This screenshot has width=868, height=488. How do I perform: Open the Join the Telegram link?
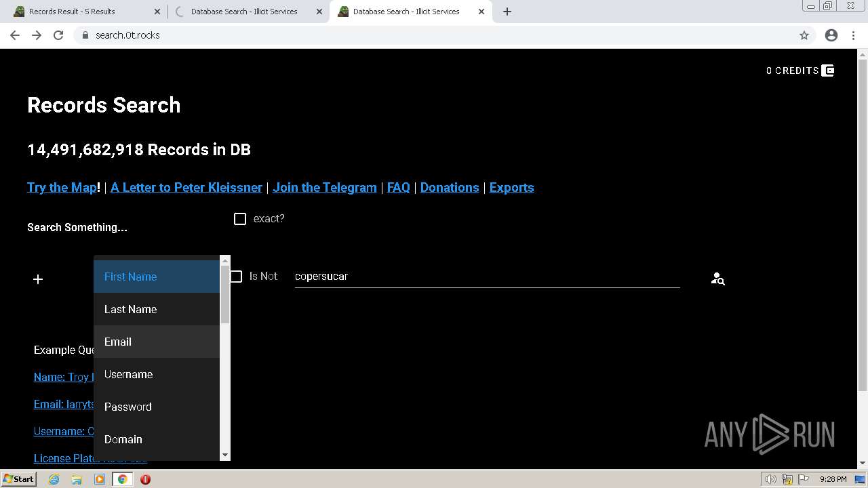(325, 188)
